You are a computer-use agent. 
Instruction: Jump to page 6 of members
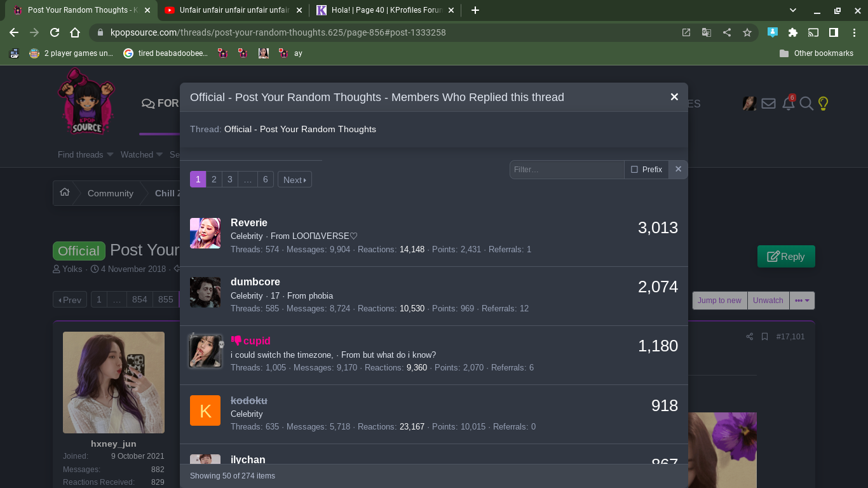click(x=266, y=180)
